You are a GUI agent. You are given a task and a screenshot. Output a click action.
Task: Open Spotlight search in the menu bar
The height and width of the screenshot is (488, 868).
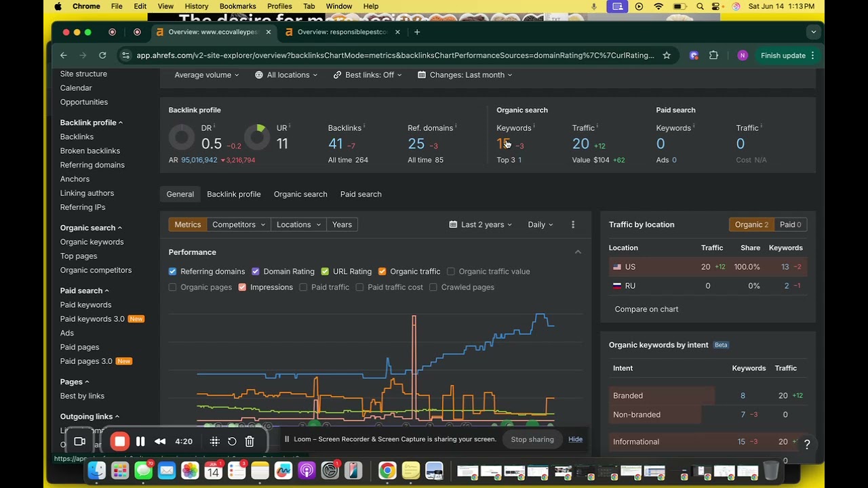click(700, 6)
